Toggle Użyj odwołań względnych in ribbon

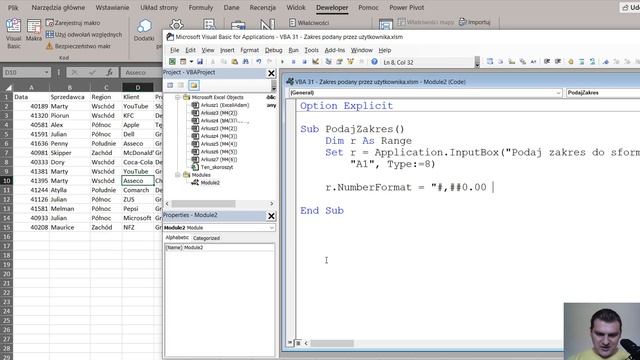[84, 35]
